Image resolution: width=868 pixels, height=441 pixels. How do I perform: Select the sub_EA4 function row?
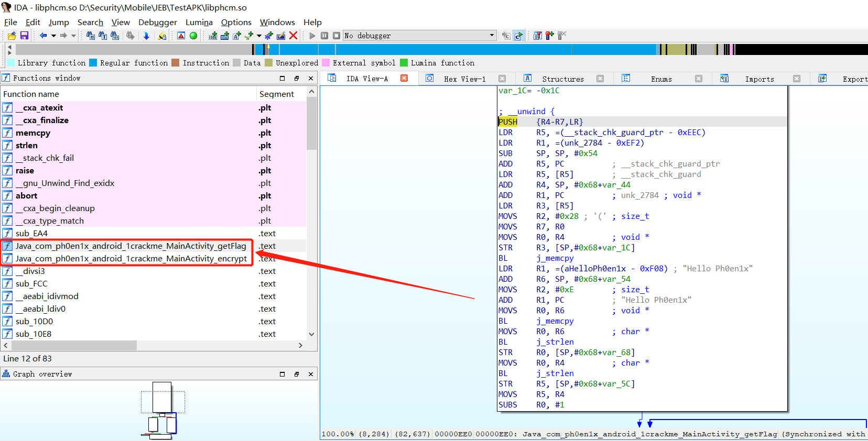click(x=154, y=233)
